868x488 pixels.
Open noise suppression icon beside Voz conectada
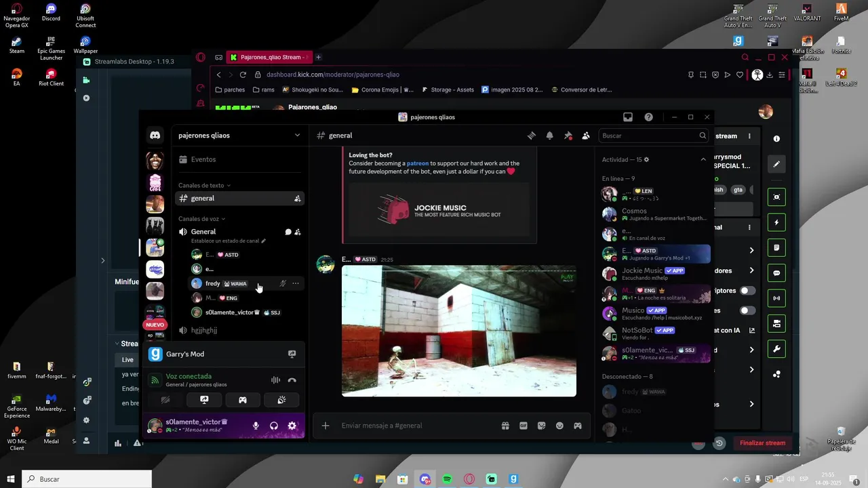(275, 380)
